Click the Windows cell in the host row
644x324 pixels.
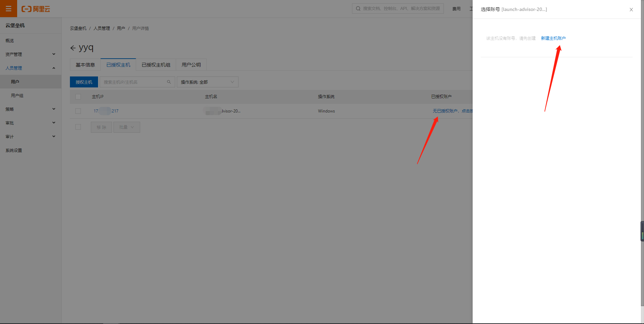(326, 111)
